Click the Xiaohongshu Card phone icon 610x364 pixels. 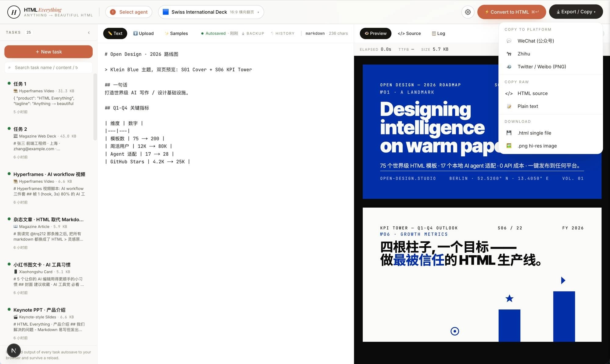(x=16, y=272)
